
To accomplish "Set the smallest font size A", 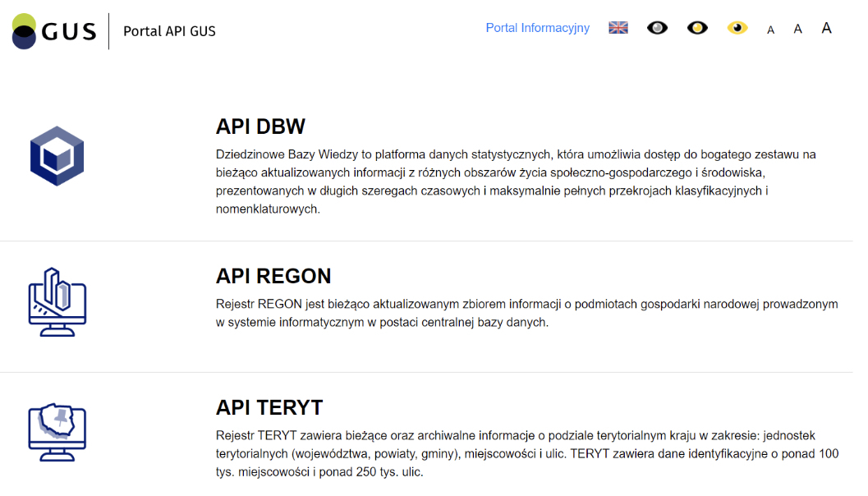I will 770,30.
